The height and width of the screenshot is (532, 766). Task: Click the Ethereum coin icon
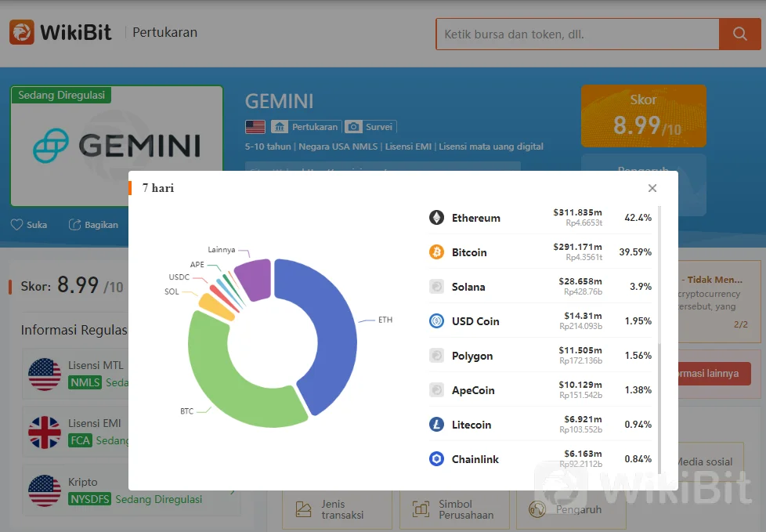click(x=436, y=217)
